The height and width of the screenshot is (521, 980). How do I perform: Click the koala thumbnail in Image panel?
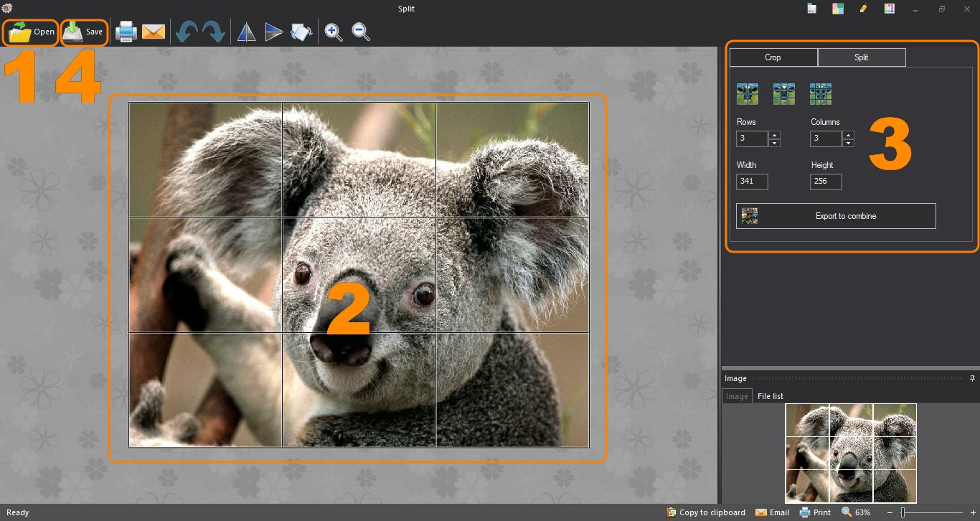(851, 453)
